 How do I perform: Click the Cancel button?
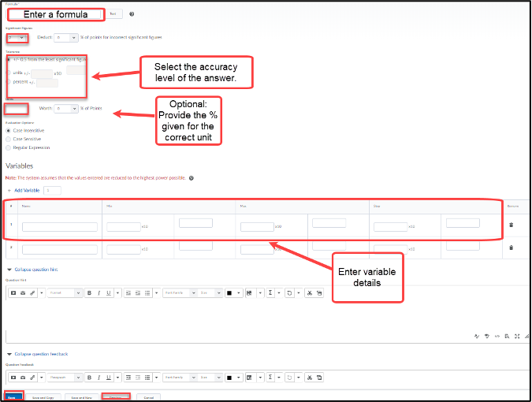pyautogui.click(x=148, y=396)
